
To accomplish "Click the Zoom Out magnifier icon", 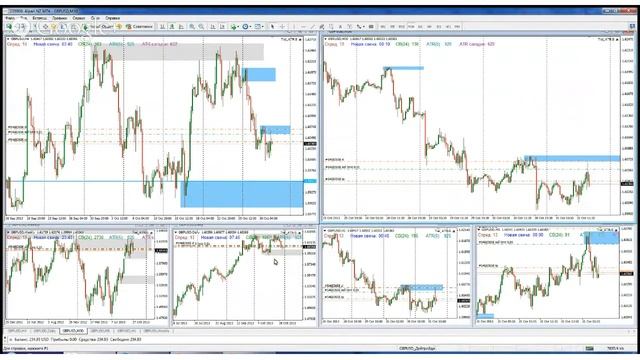I will pyautogui.click(x=201, y=27).
